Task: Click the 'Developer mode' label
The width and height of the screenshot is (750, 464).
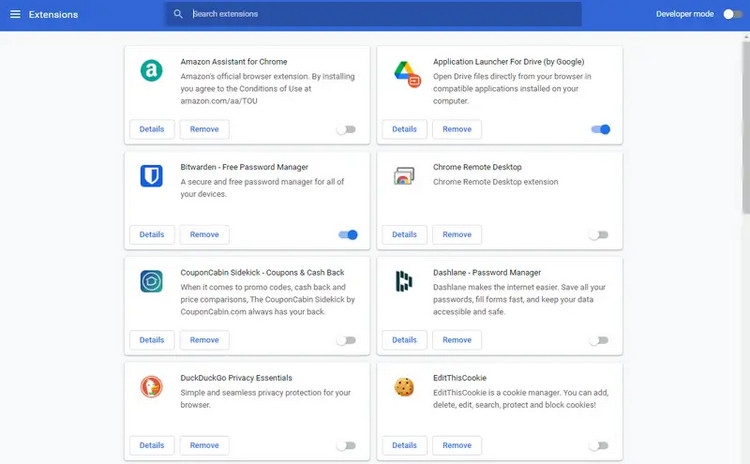Action: click(684, 14)
